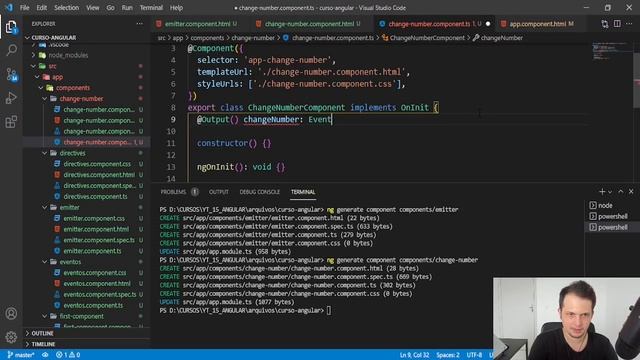The height and width of the screenshot is (360, 640).
Task: Open the Run menu
Action: (127, 7)
